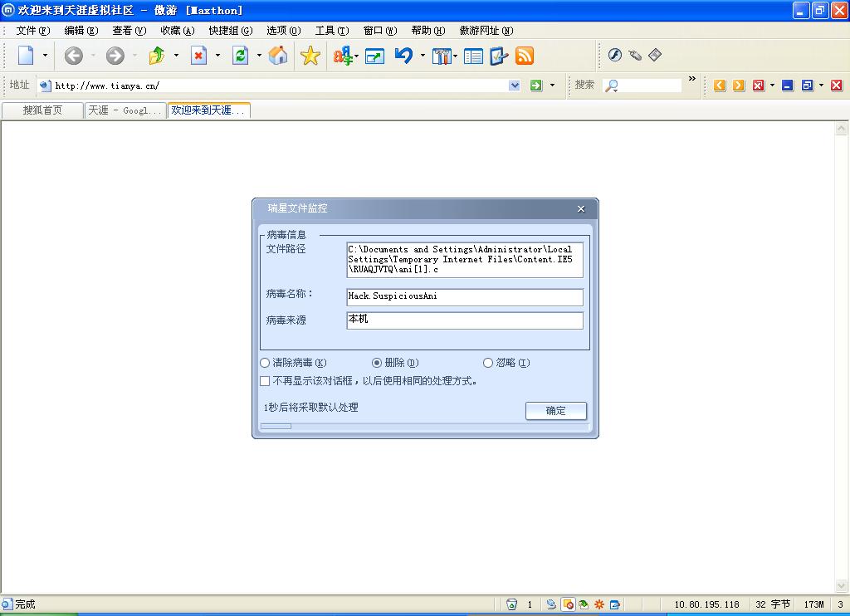Switch to the 天涯 - Googl... tab
Image resolution: width=850 pixels, height=616 pixels.
pyautogui.click(x=125, y=110)
